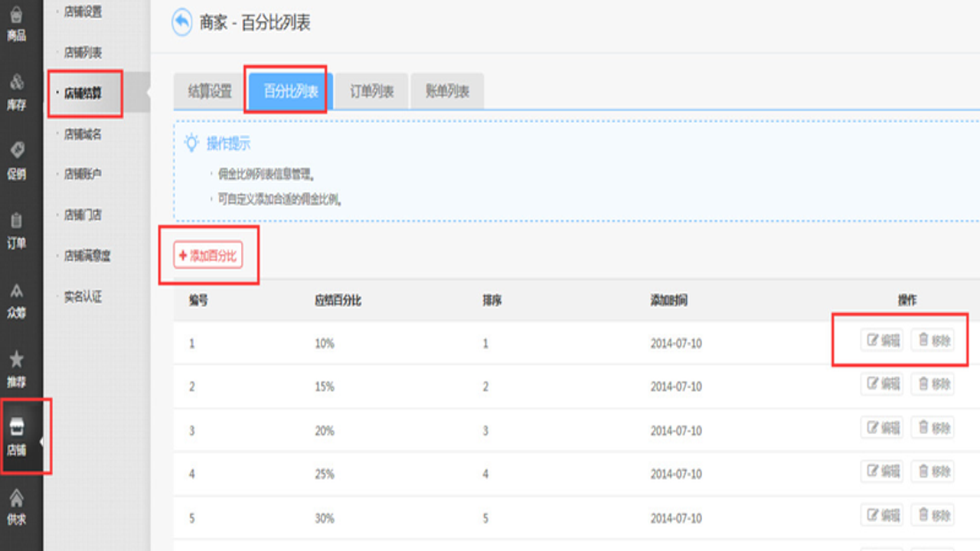Open the 商品 section in left sidebar
The height and width of the screenshot is (551, 980).
pos(17,23)
